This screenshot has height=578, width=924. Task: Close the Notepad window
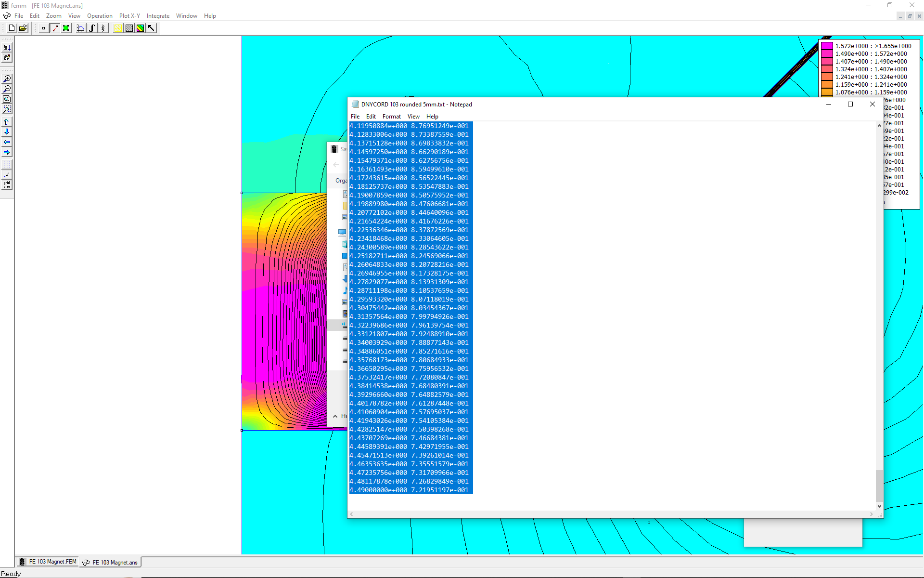[x=873, y=104]
